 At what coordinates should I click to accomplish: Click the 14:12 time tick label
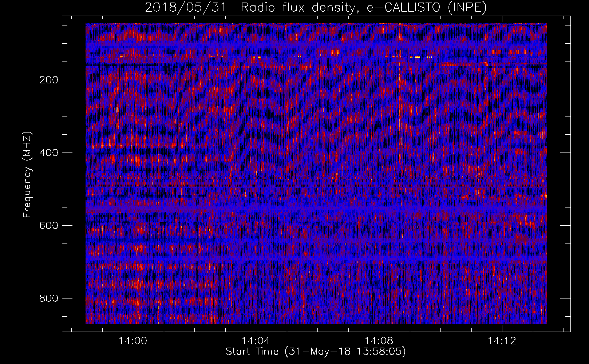click(502, 341)
